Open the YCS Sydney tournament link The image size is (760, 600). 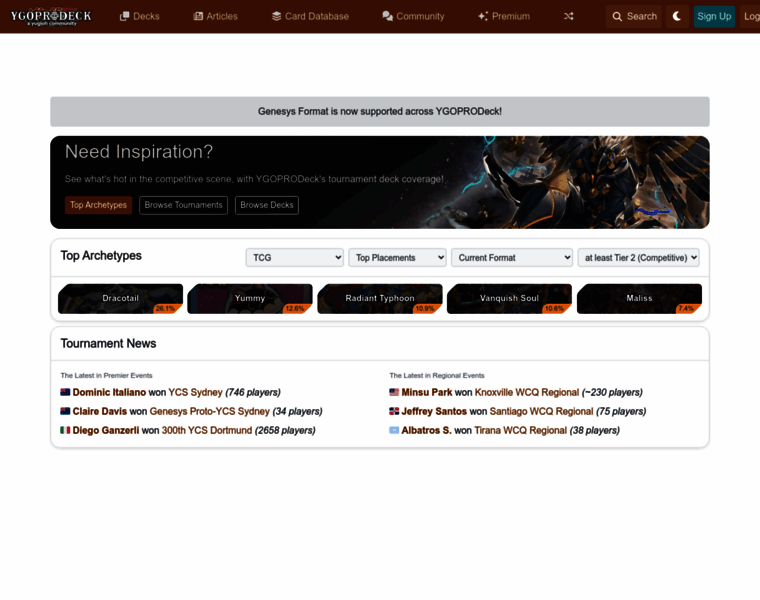(195, 393)
